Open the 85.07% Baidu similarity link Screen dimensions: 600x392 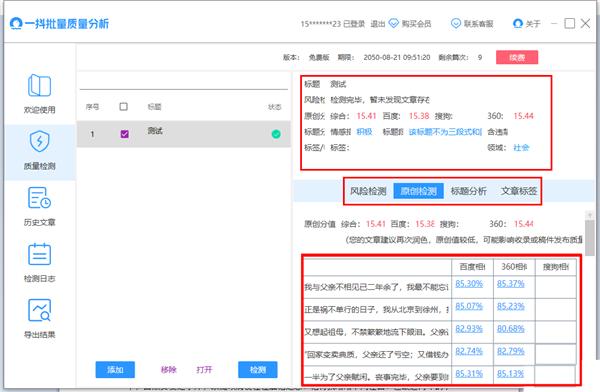(469, 306)
